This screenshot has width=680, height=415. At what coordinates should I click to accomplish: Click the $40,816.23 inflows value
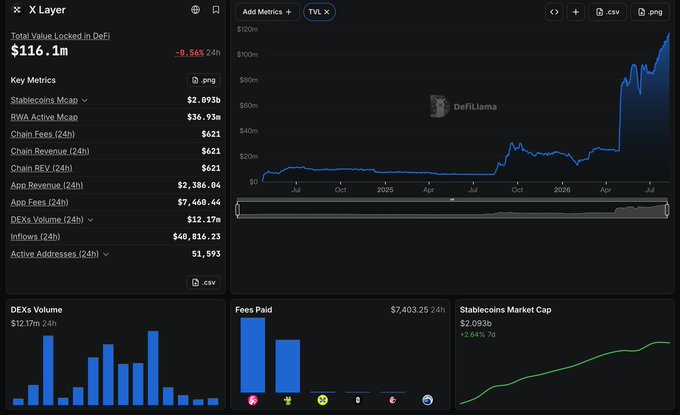point(196,236)
